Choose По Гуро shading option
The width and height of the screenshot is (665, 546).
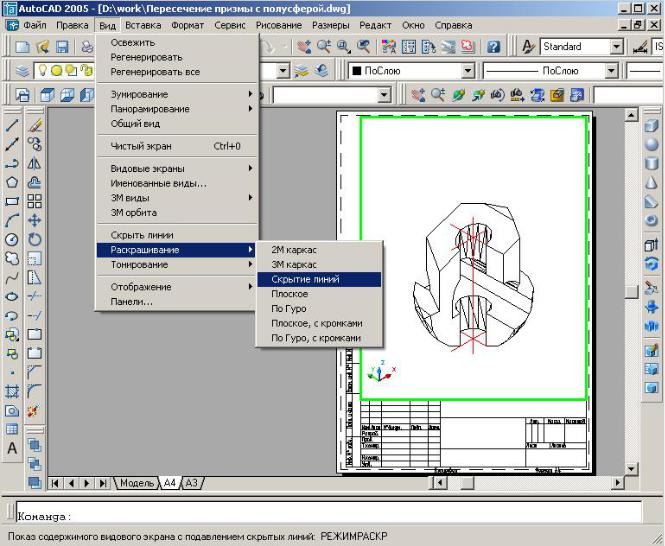click(319, 309)
